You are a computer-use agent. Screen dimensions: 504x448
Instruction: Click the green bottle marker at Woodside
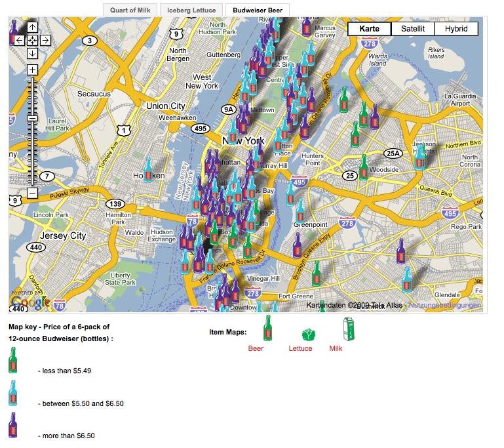(364, 167)
